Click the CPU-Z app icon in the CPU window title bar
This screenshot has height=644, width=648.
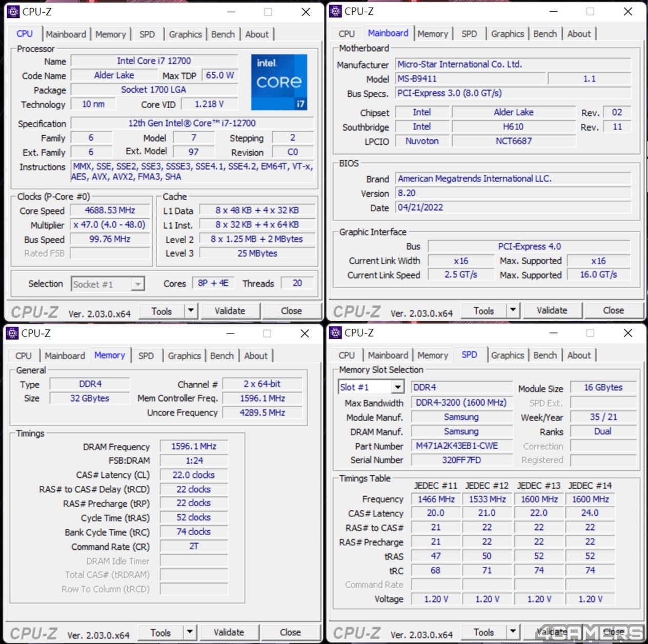[13, 11]
